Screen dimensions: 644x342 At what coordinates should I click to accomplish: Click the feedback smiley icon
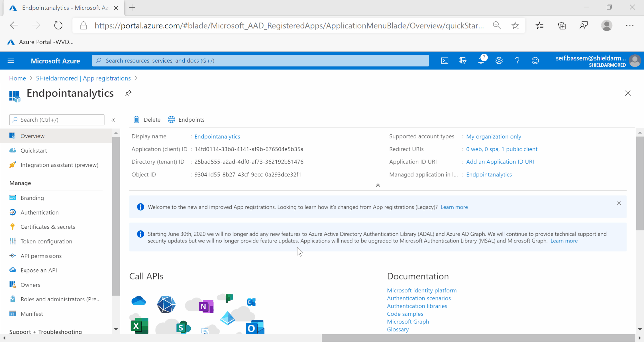tap(535, 61)
